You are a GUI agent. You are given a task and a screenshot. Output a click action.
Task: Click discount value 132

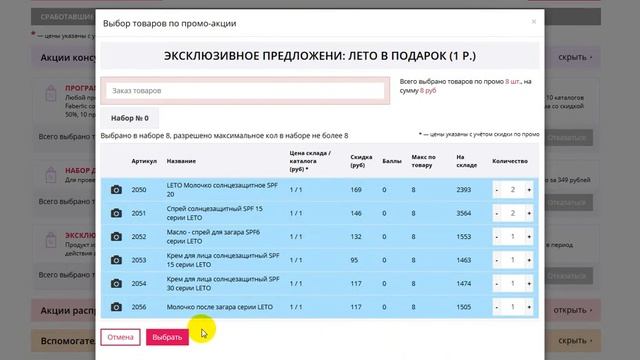[x=356, y=237]
